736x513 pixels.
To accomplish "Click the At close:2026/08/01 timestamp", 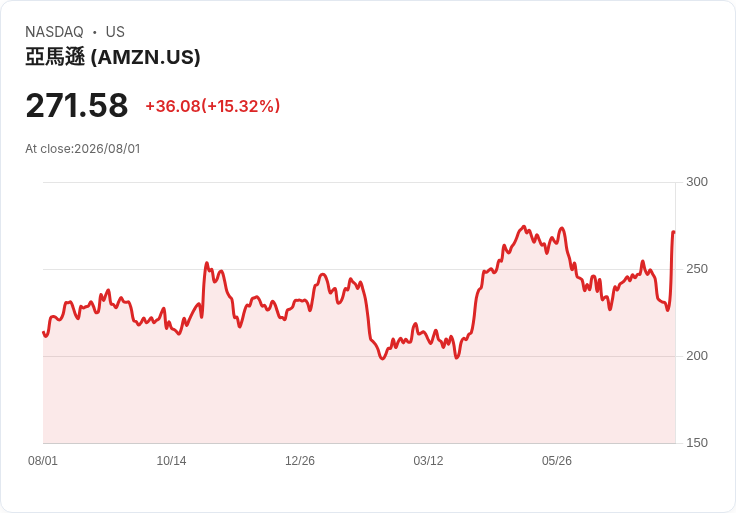I will (83, 149).
